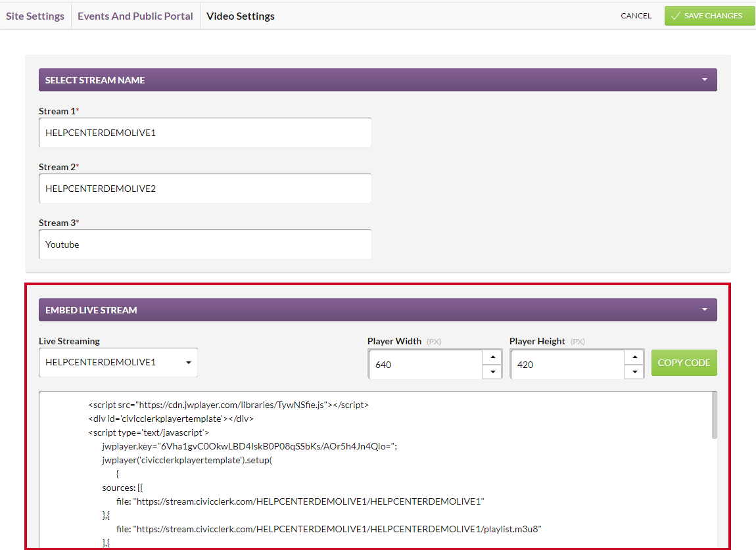The width and height of the screenshot is (756, 550).
Task: Click the SAVE CHANGES button
Action: (709, 16)
